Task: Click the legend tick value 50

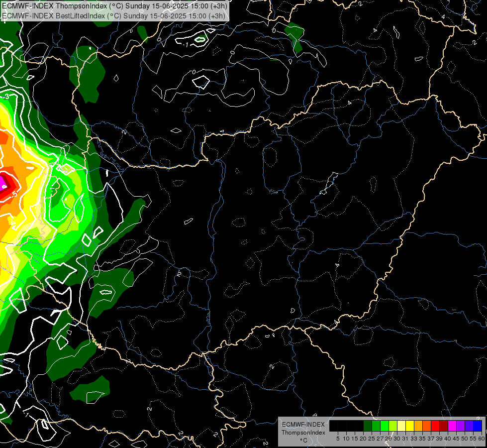Action: (x=465, y=439)
